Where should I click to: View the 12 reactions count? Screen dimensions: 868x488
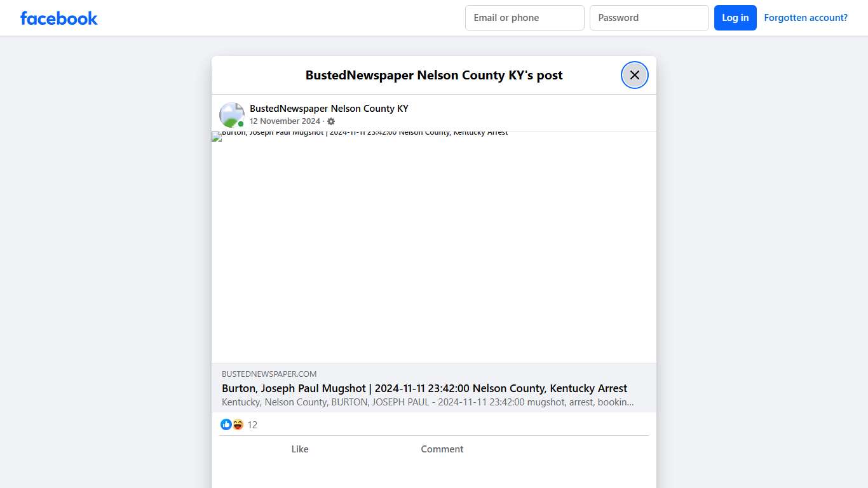click(x=252, y=424)
